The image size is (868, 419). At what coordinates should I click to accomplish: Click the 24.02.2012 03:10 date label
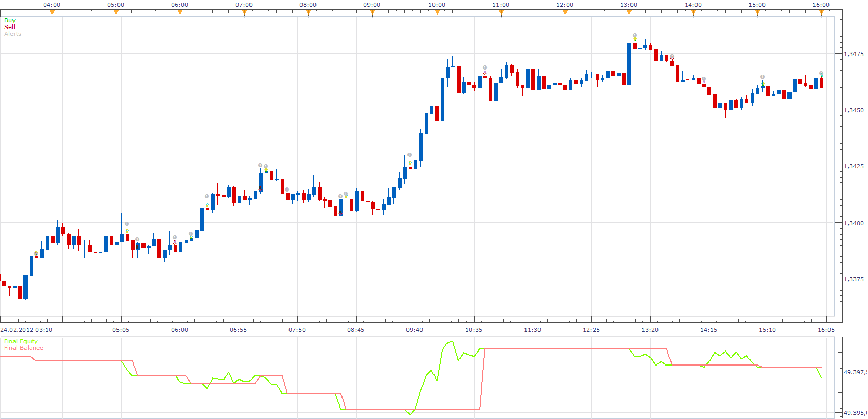(x=27, y=330)
